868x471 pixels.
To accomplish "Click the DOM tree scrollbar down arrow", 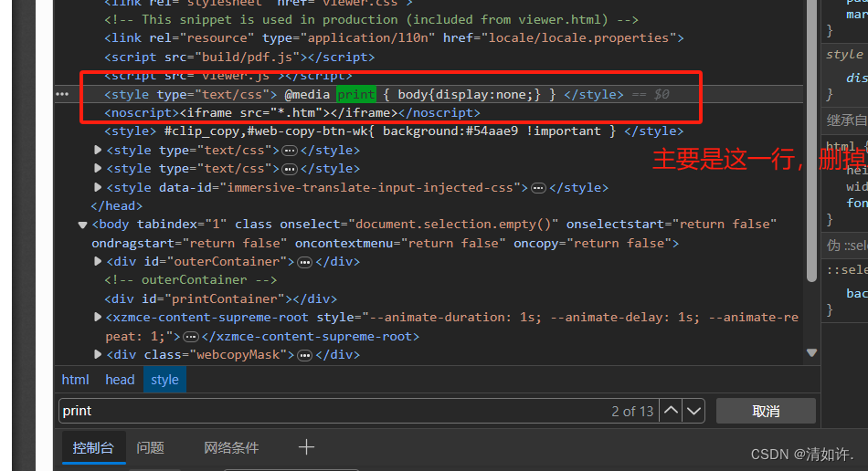I will (x=811, y=352).
